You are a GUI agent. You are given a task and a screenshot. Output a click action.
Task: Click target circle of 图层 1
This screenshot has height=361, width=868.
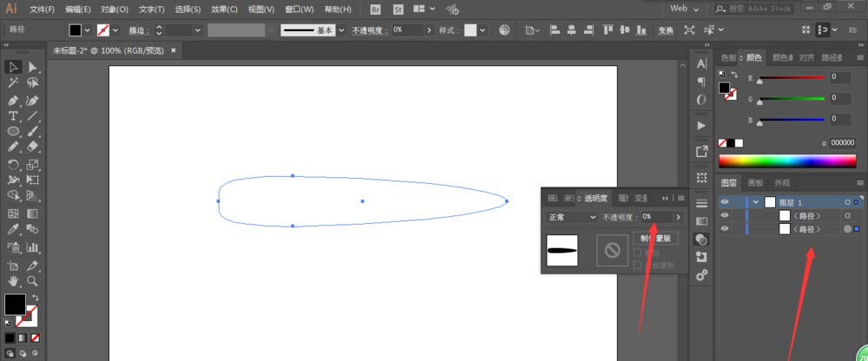[847, 202]
